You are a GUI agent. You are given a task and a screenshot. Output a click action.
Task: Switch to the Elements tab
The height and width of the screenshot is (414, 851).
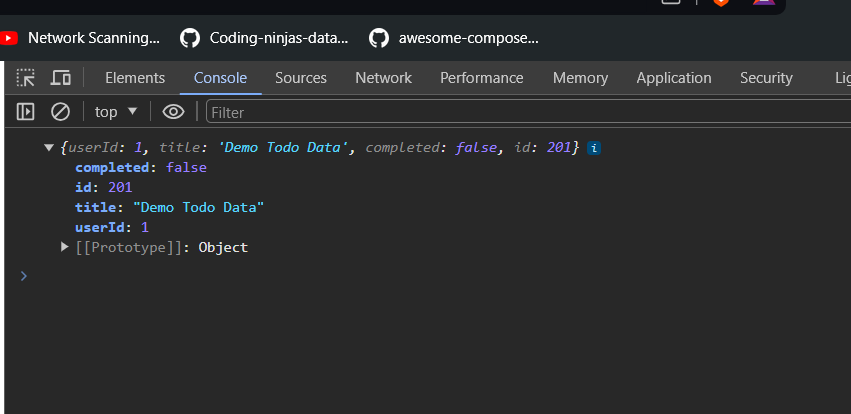135,78
